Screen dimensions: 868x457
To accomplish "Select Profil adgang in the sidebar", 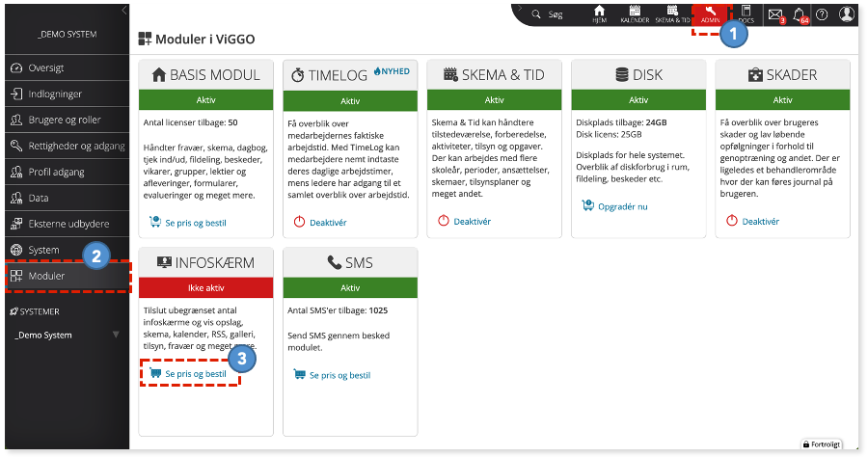I will [x=67, y=172].
